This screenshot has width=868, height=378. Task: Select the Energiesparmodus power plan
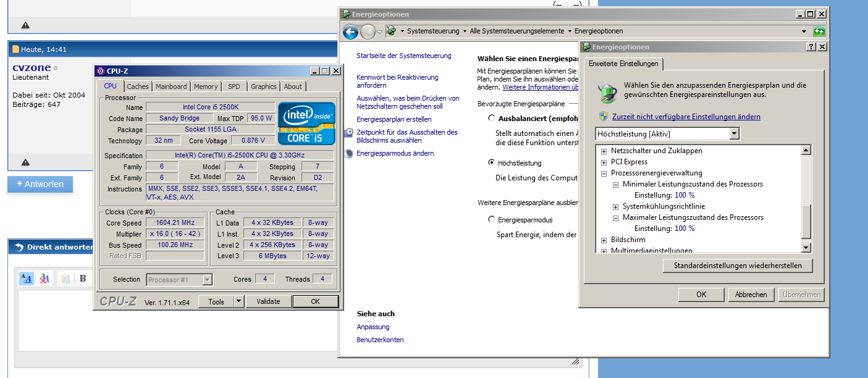pyautogui.click(x=492, y=220)
